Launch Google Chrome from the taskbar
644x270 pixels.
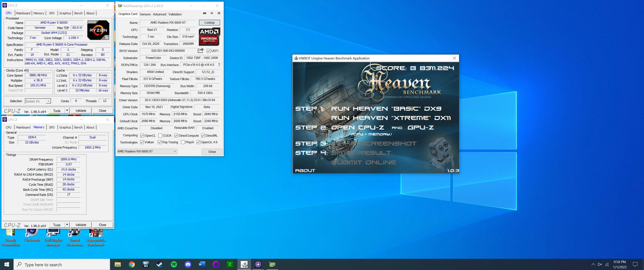click(132, 264)
